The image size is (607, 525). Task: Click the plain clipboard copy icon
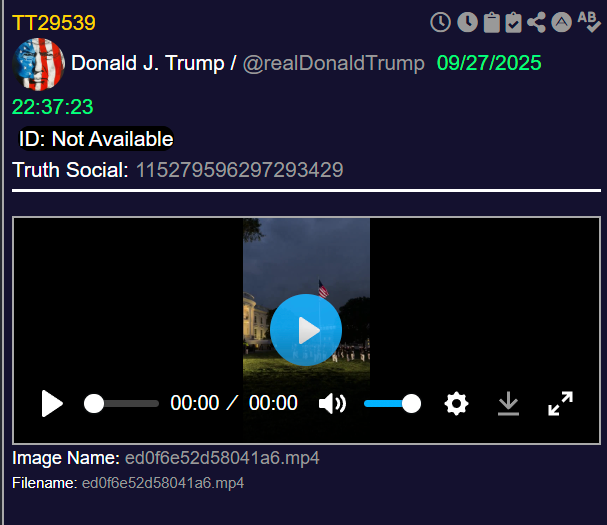click(x=492, y=22)
